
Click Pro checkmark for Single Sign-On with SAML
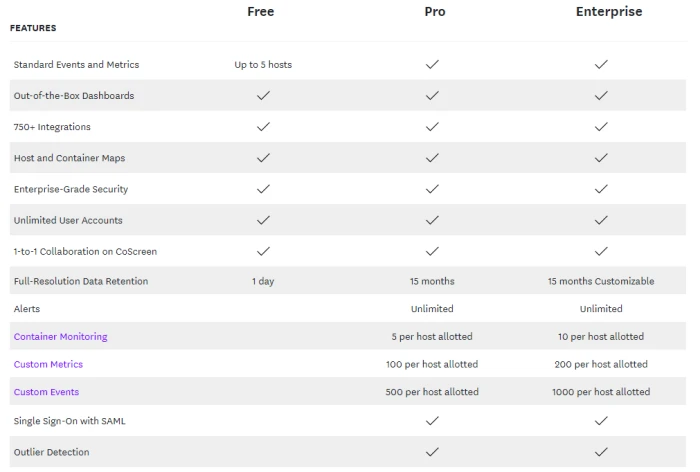click(432, 421)
